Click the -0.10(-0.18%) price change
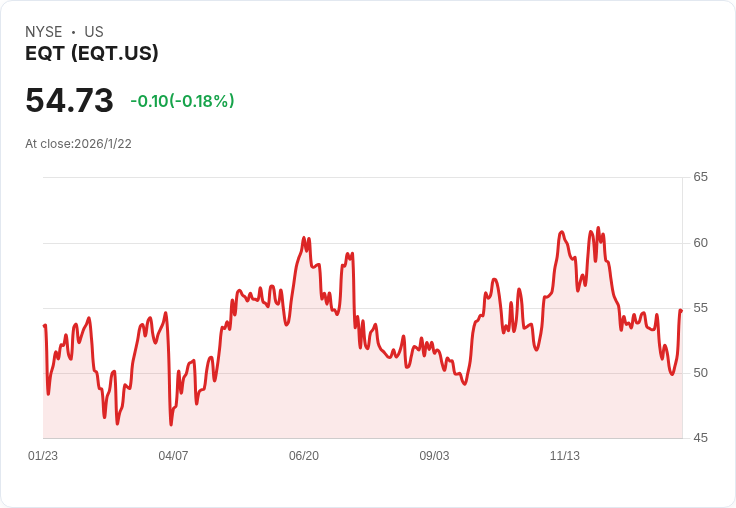 (x=182, y=101)
